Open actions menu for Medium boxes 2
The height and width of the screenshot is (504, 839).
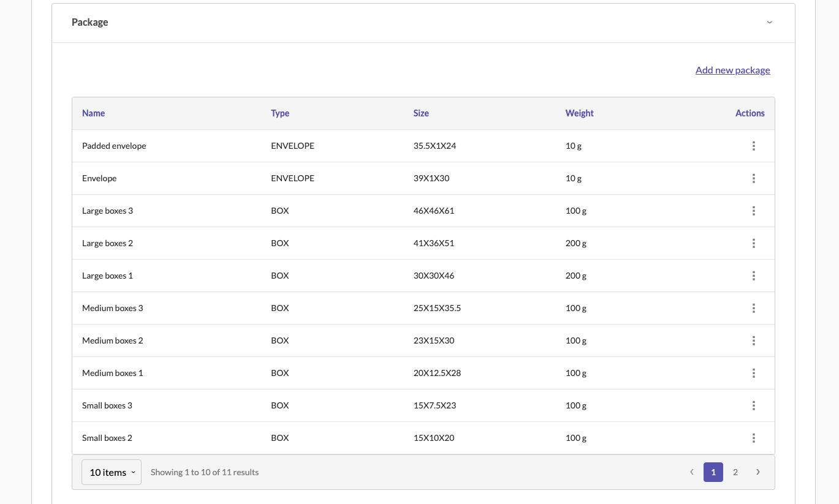753,340
